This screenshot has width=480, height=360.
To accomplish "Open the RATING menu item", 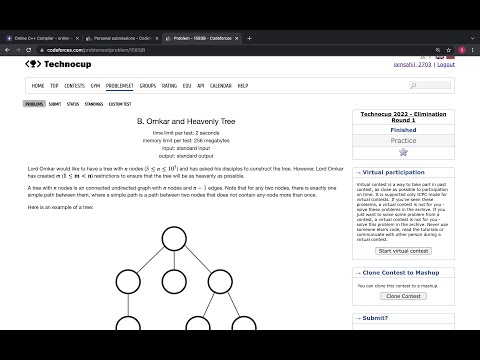I will (169, 86).
